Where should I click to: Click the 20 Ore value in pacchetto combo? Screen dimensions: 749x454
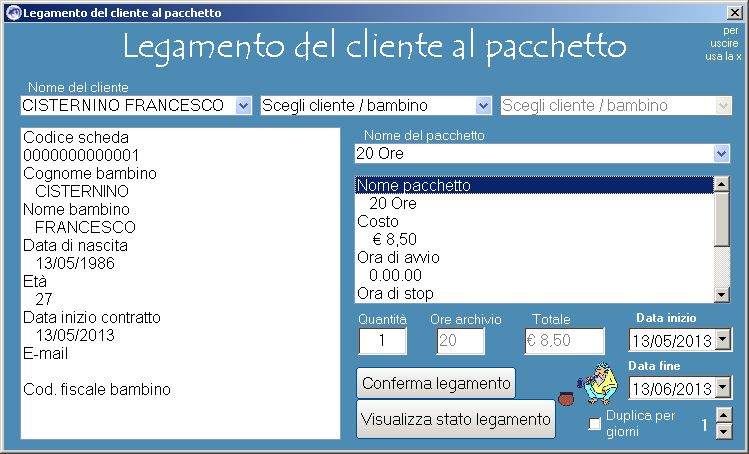click(380, 153)
